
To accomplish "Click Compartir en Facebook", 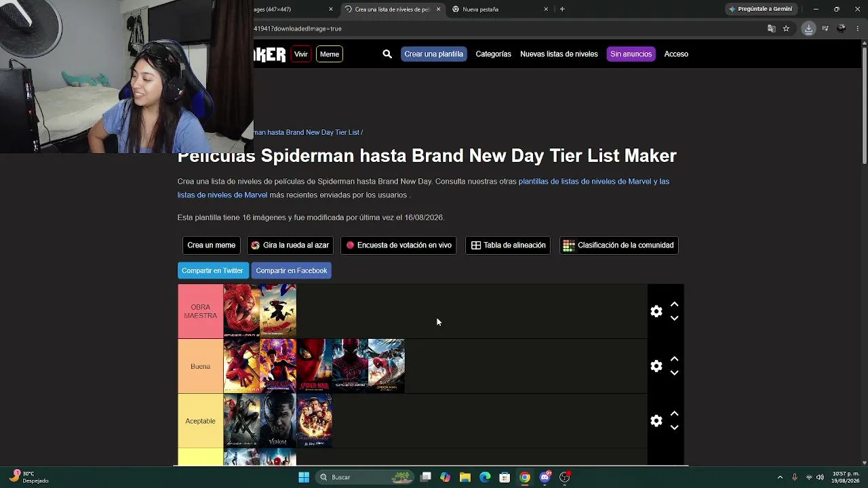I will tap(292, 270).
